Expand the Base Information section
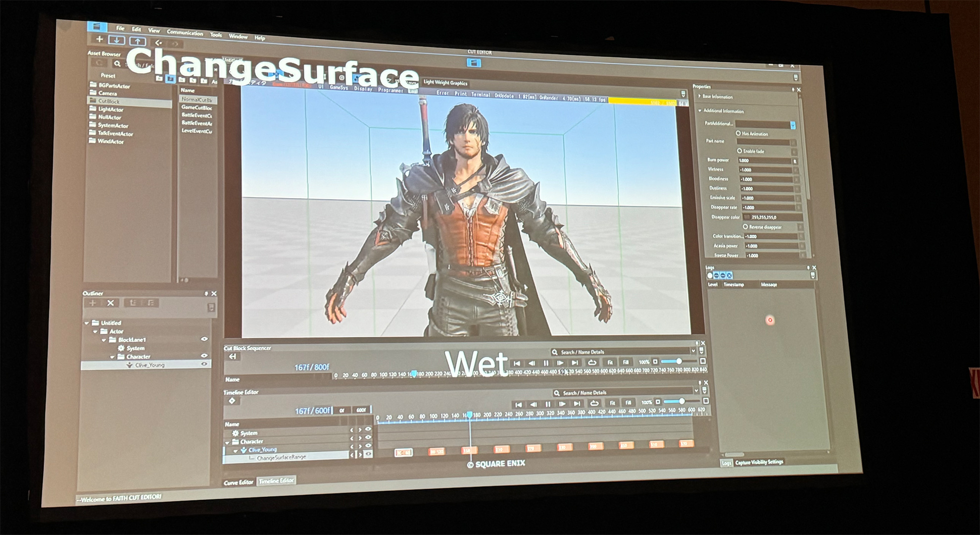Screen dimensions: 980x535 [x=700, y=96]
